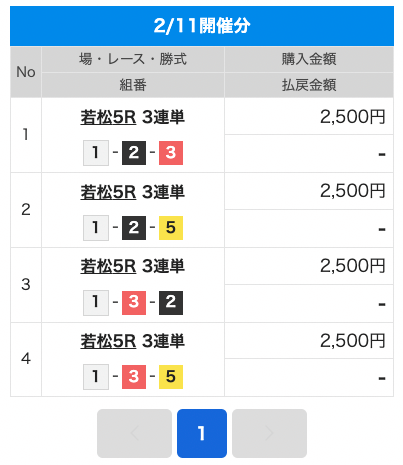Click the yellow boat 5 badge in row 2
The height and width of the screenshot is (465, 403).
171,228
